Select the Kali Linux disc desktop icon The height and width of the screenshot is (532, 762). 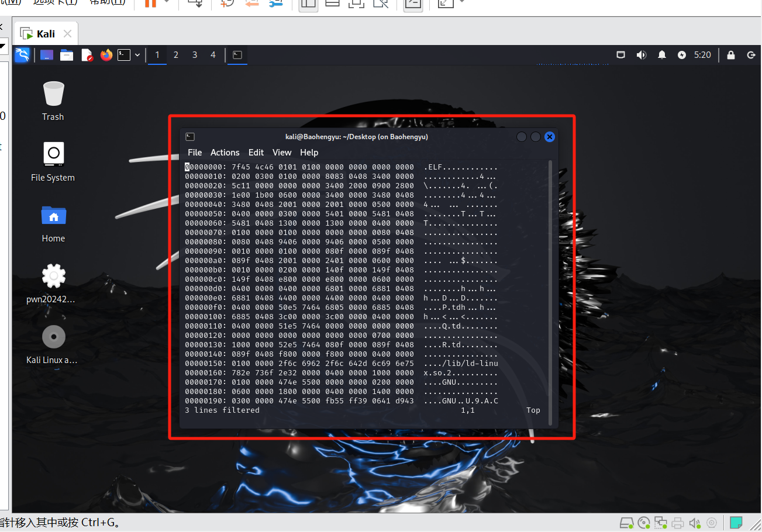(53, 344)
